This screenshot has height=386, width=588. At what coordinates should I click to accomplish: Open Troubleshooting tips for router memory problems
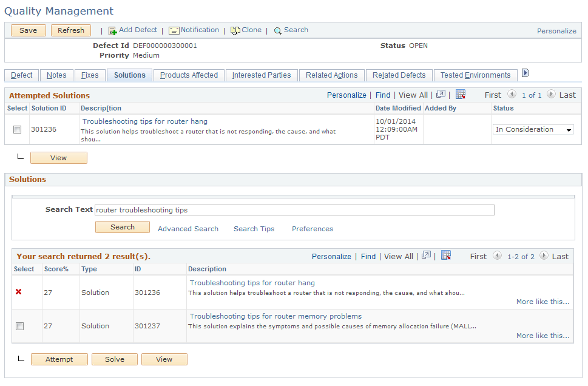(x=275, y=316)
